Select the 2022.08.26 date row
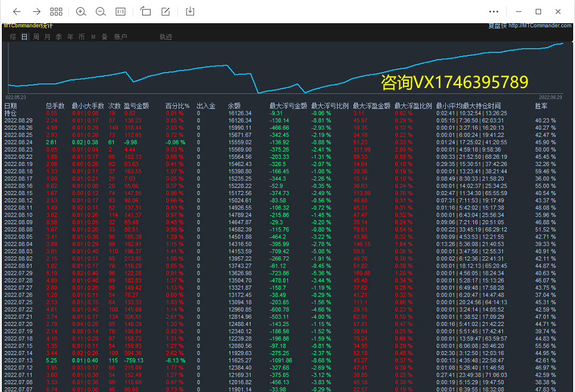The height and width of the screenshot is (392, 575). (x=18, y=128)
